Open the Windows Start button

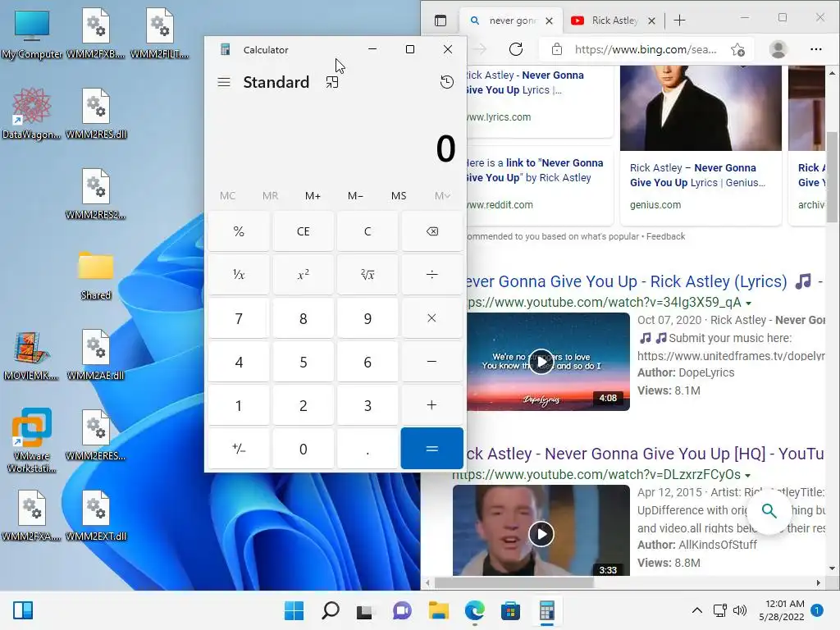point(294,610)
